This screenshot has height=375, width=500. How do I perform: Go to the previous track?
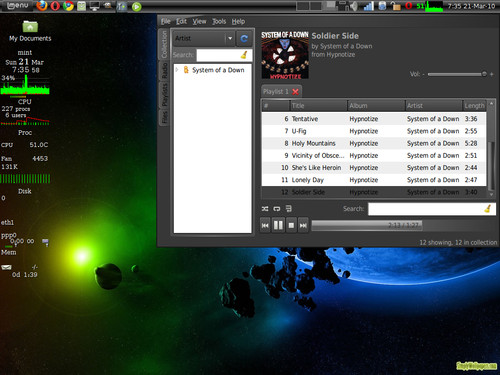(x=265, y=226)
